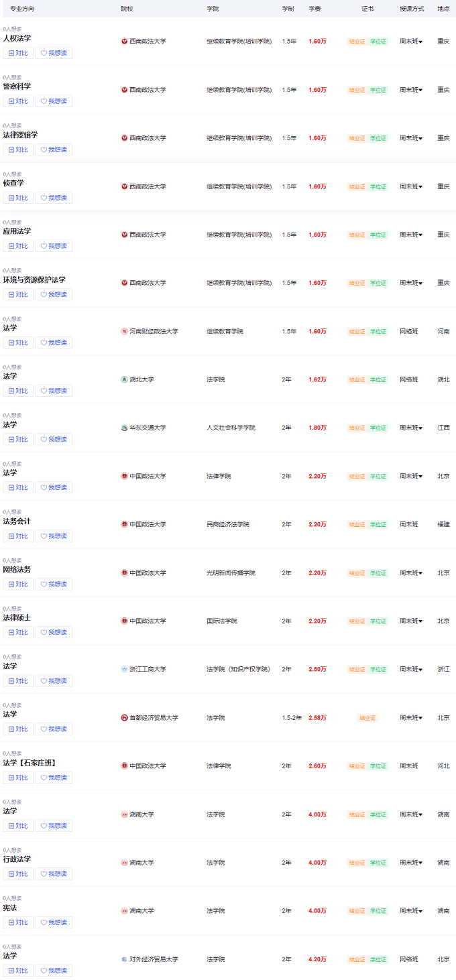
Task: Open 周末班 dropdown in 法律逻辑学 row
Action: (411, 138)
